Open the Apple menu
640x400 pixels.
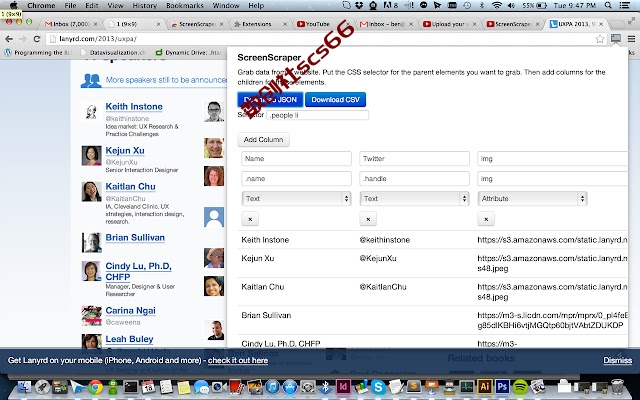[13, 5]
